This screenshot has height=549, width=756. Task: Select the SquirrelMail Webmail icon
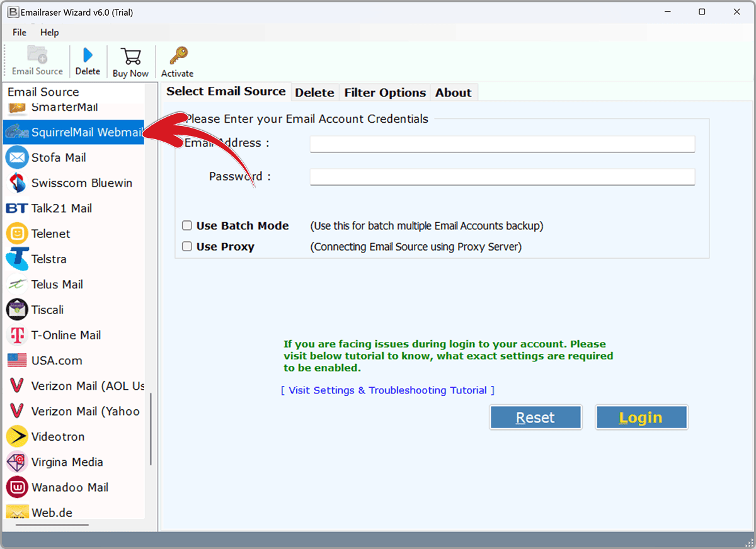coord(17,132)
